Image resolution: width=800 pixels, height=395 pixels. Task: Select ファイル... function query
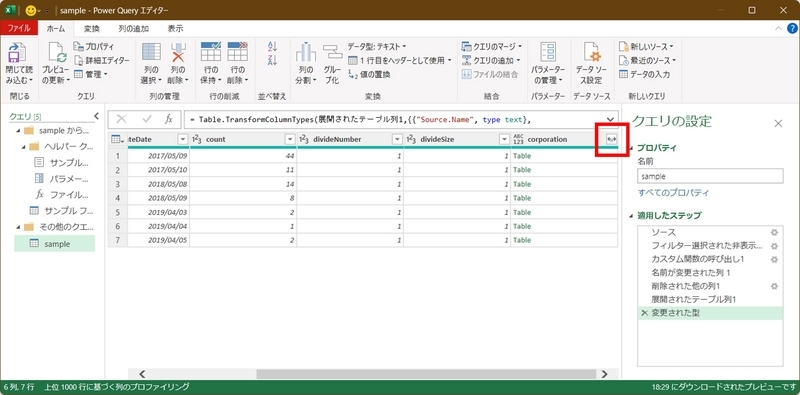[x=62, y=194]
